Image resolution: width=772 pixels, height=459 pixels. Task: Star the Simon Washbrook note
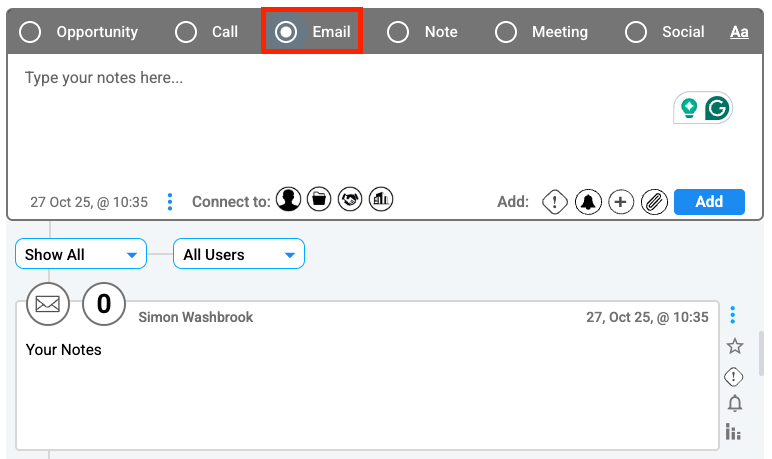(735, 346)
